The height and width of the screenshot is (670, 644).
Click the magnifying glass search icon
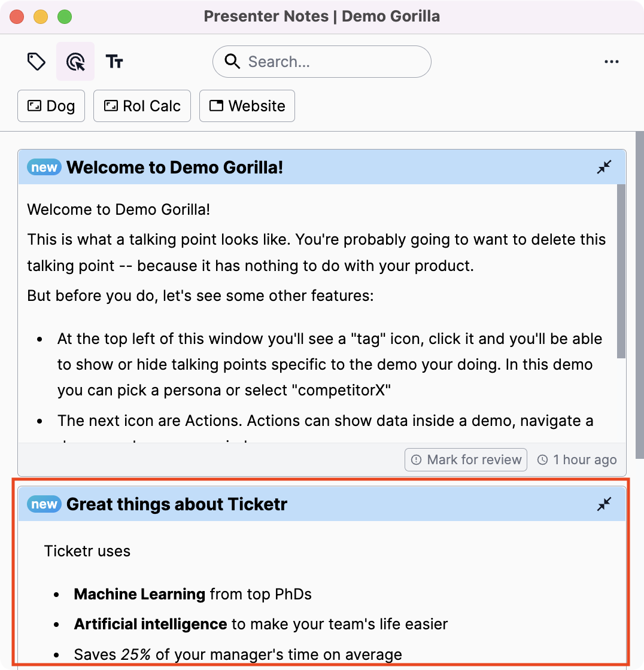point(232,62)
